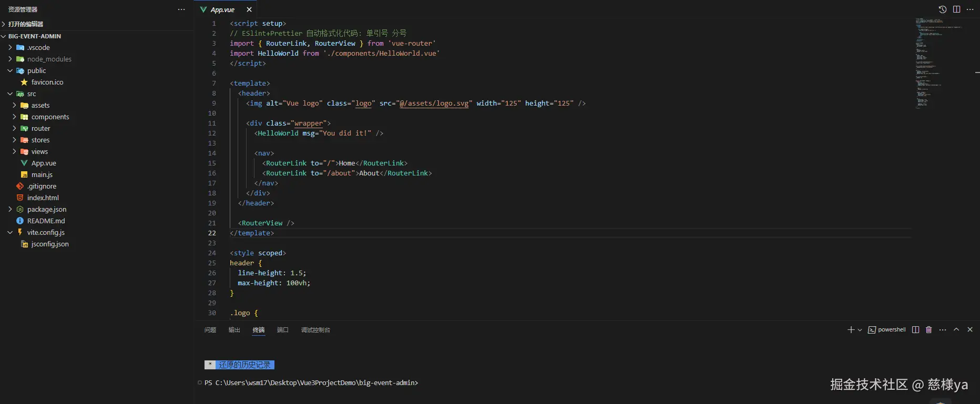Split the editor to the right
Viewport: 980px width, 404px height.
pyautogui.click(x=956, y=9)
